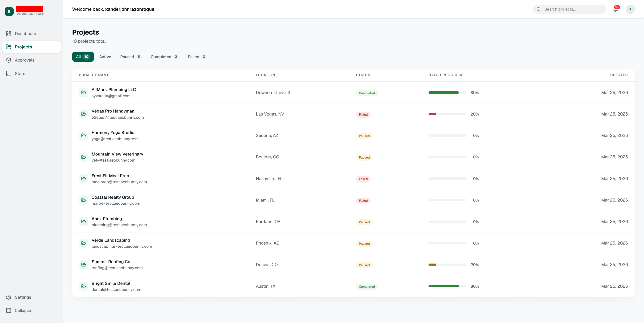Click the LOCATION column header
The height and width of the screenshot is (323, 644).
(265, 75)
